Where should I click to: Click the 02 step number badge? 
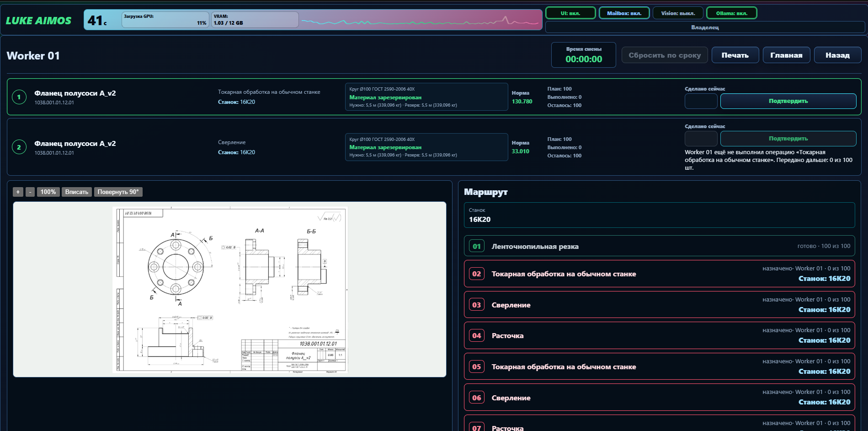(477, 274)
